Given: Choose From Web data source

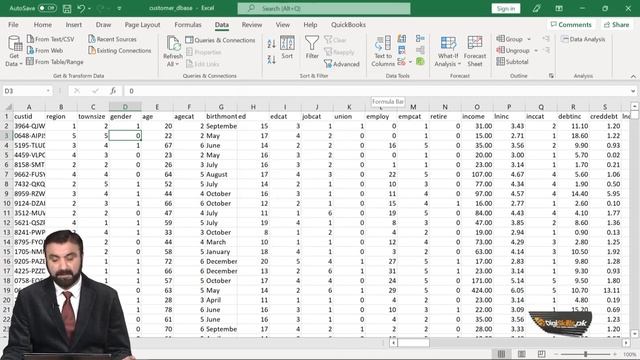Looking at the screenshot, I should point(44,51).
